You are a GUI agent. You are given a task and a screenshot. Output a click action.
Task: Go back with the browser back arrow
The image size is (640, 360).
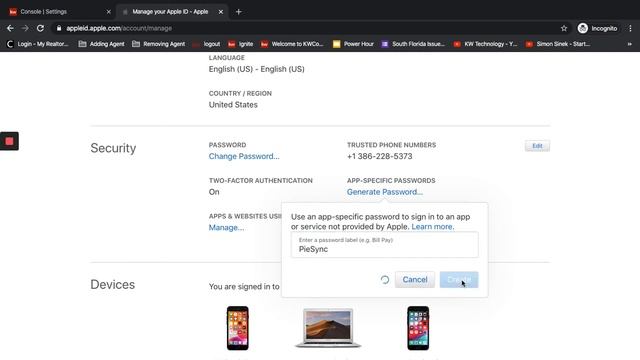point(10,28)
